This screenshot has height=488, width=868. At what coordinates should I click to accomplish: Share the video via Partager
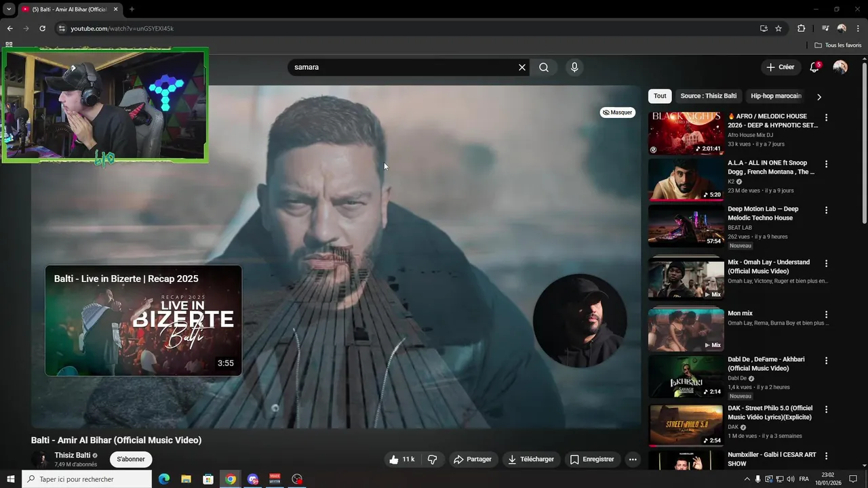pos(473,460)
